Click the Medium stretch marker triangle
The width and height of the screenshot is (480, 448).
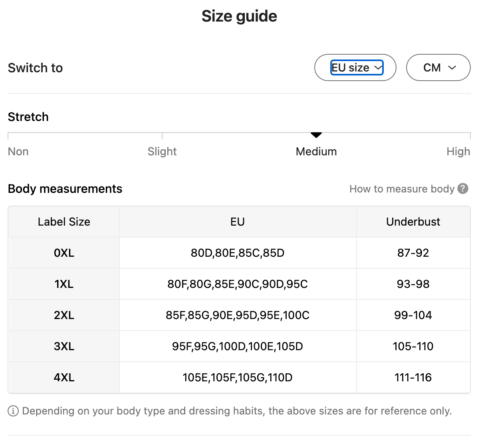tap(316, 135)
